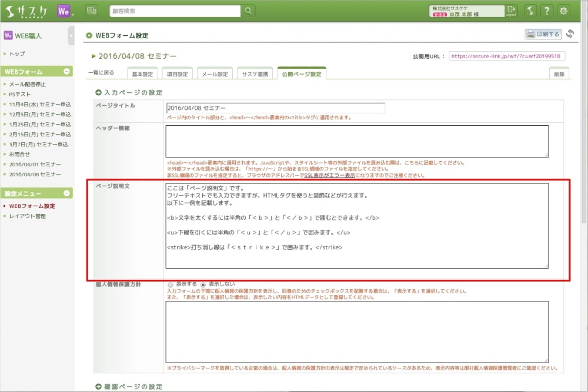Image resolution: width=588 pixels, height=392 pixels.
Task: Open the message icon in top bar
Action: pos(92,11)
